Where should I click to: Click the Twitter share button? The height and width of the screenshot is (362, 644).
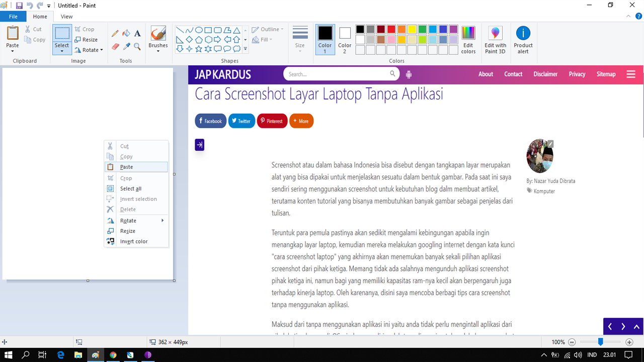tap(242, 121)
